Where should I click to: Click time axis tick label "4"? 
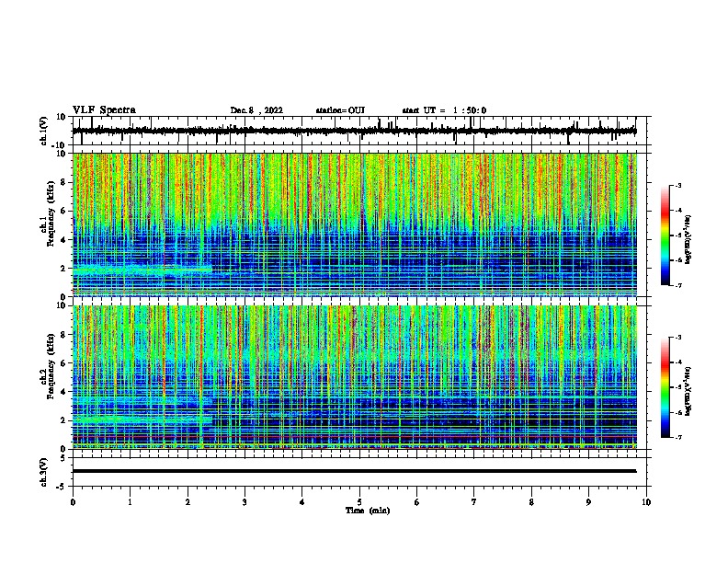click(302, 502)
